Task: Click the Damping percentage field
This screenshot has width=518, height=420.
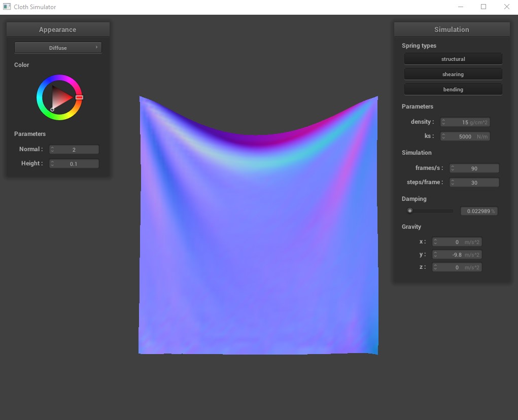Action: coord(479,211)
